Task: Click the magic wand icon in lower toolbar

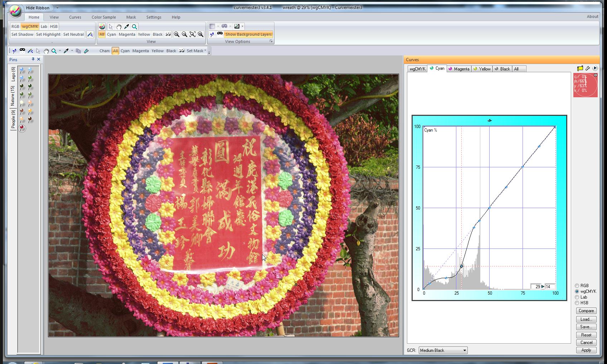Action: pyautogui.click(x=30, y=51)
